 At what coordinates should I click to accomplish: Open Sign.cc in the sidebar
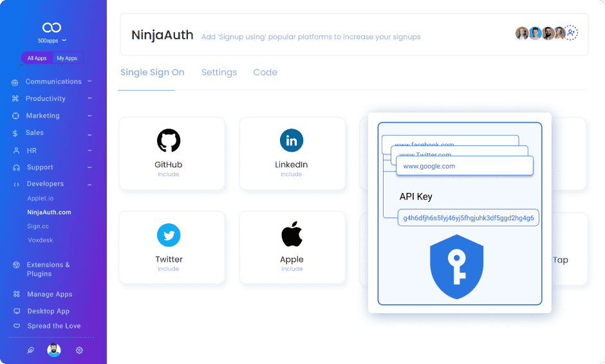tap(38, 226)
